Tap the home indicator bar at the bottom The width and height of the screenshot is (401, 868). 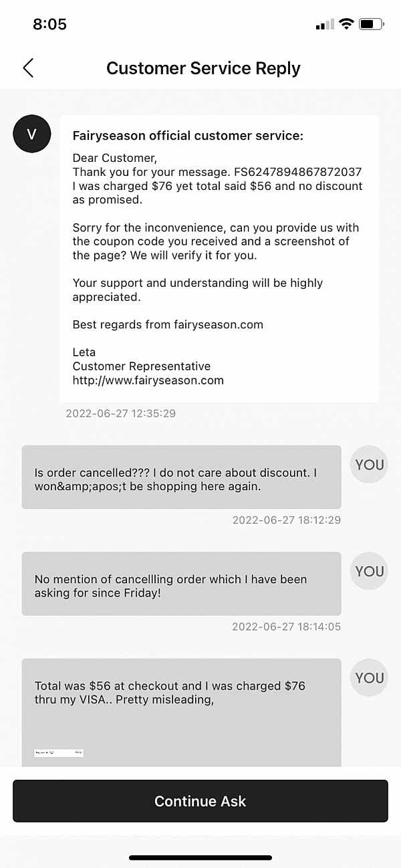click(200, 857)
